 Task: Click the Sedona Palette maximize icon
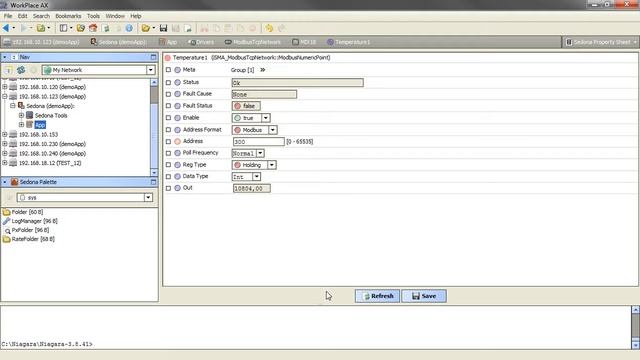(x=153, y=182)
